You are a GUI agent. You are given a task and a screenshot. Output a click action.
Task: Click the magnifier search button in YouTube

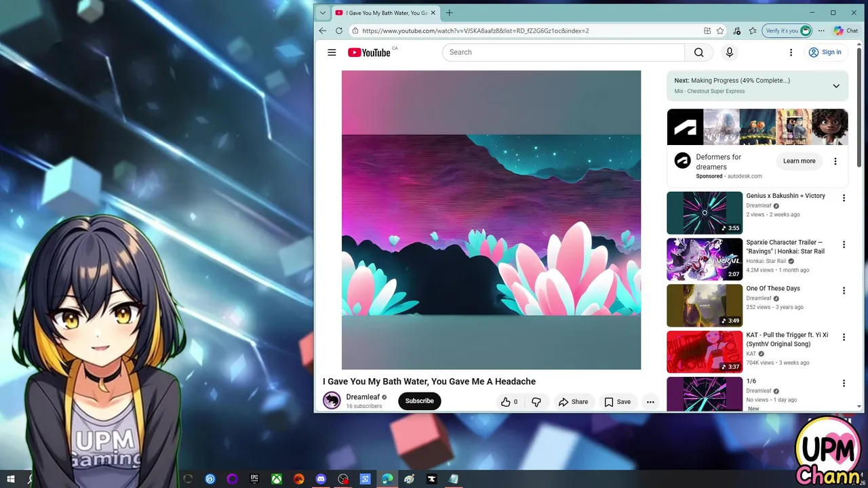[698, 52]
